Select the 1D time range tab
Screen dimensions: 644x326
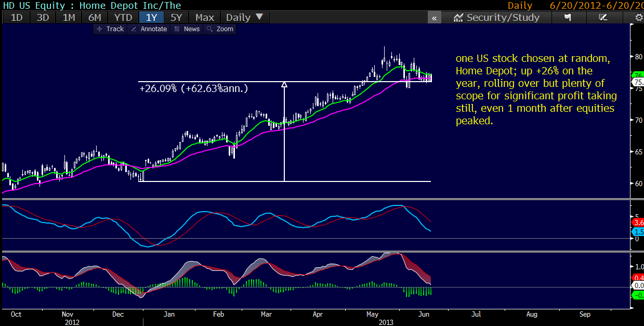[x=17, y=17]
